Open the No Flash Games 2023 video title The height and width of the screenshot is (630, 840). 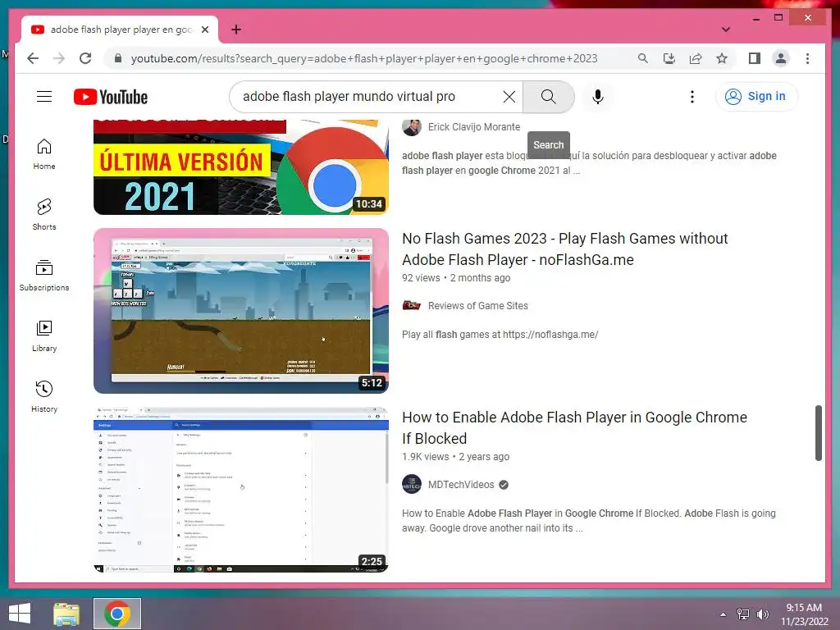click(x=564, y=249)
